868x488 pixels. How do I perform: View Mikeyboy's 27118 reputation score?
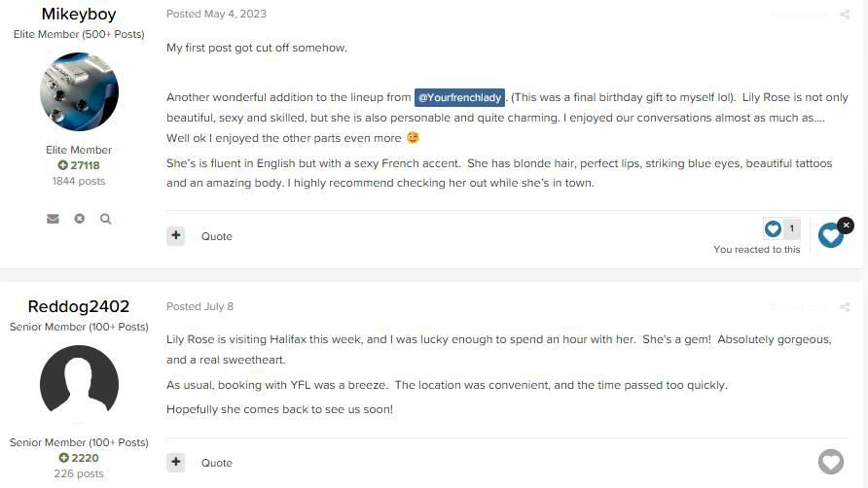tap(79, 165)
